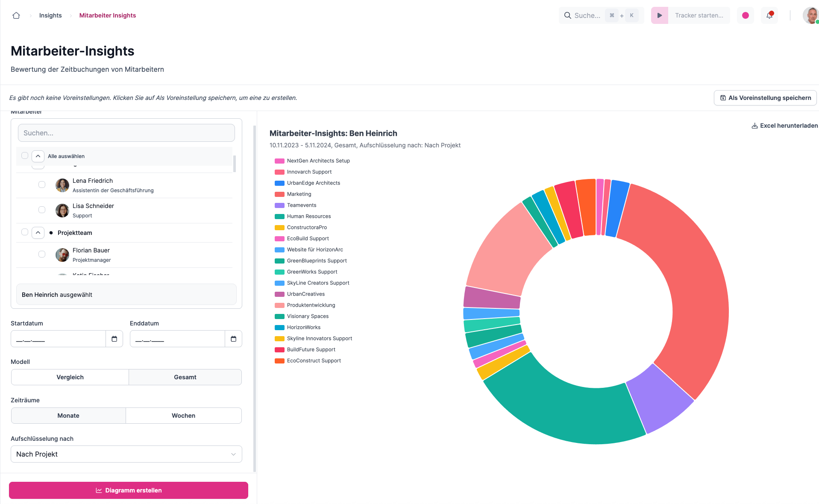
Task: Download Excel via Excel herunterladen
Action: pyautogui.click(x=784, y=126)
